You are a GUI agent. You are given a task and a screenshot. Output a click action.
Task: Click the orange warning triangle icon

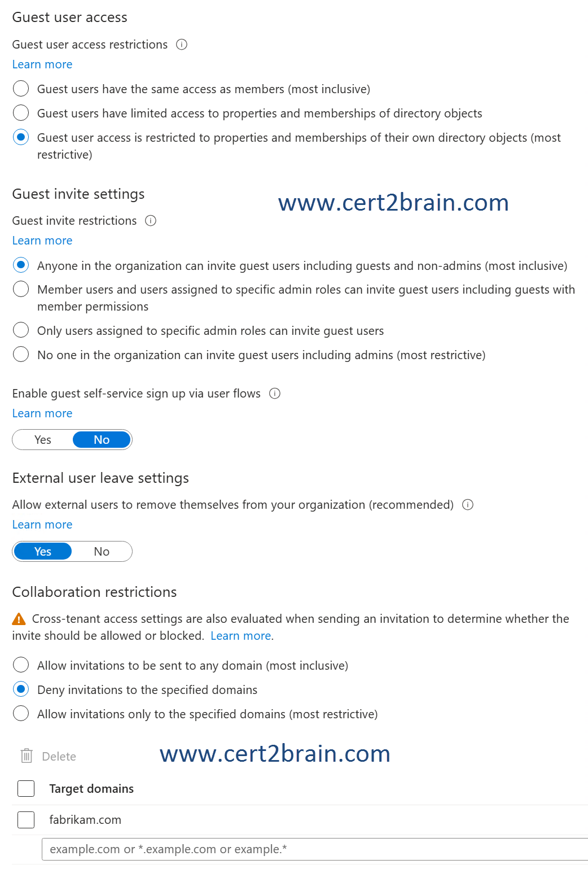(x=19, y=619)
